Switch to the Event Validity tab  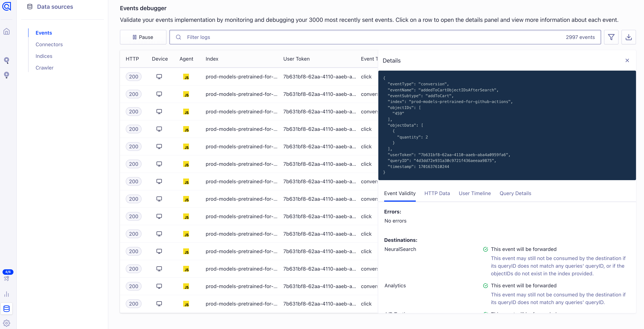[400, 193]
